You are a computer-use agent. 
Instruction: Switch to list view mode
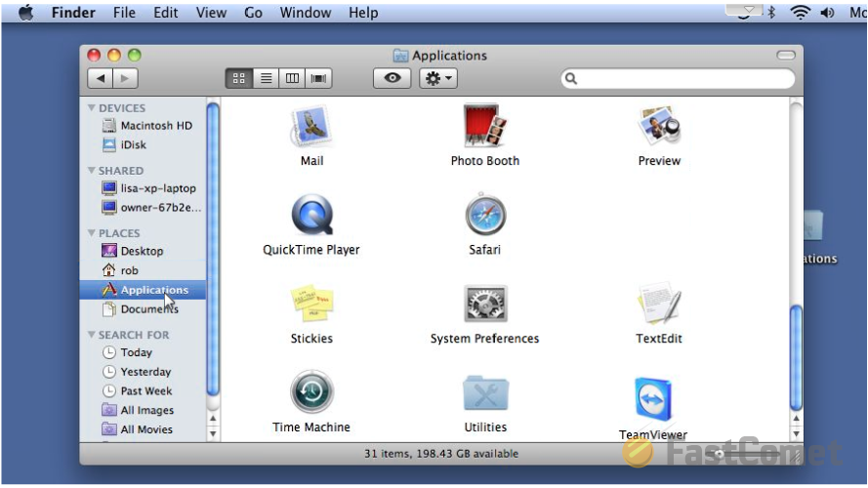(267, 78)
